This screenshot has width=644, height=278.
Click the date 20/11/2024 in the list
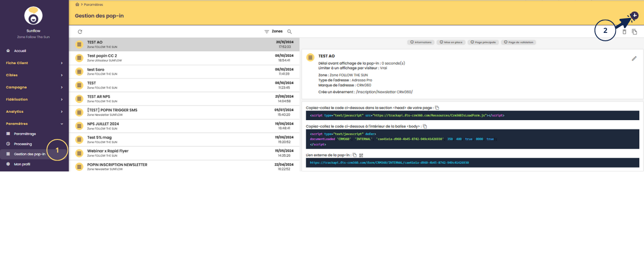coord(284,42)
